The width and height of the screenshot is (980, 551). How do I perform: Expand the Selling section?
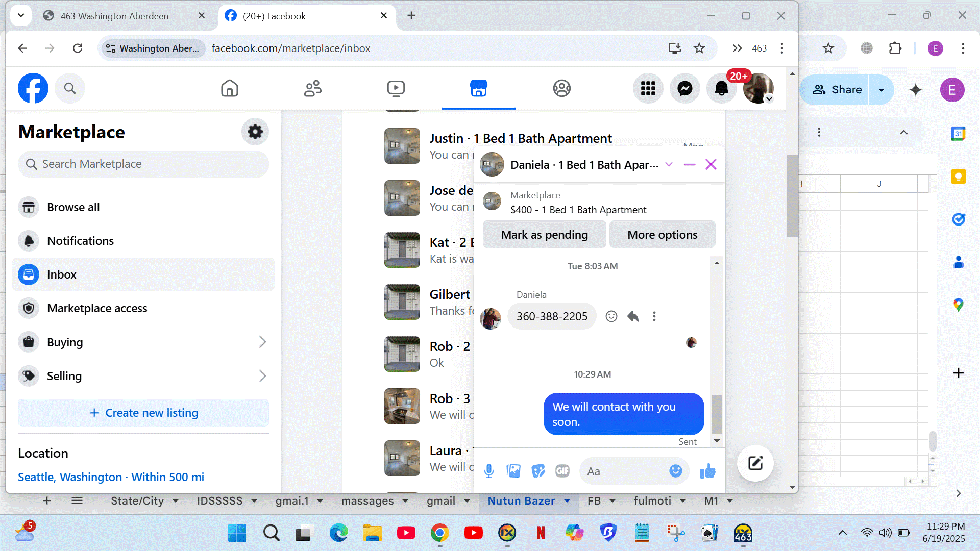[262, 376]
